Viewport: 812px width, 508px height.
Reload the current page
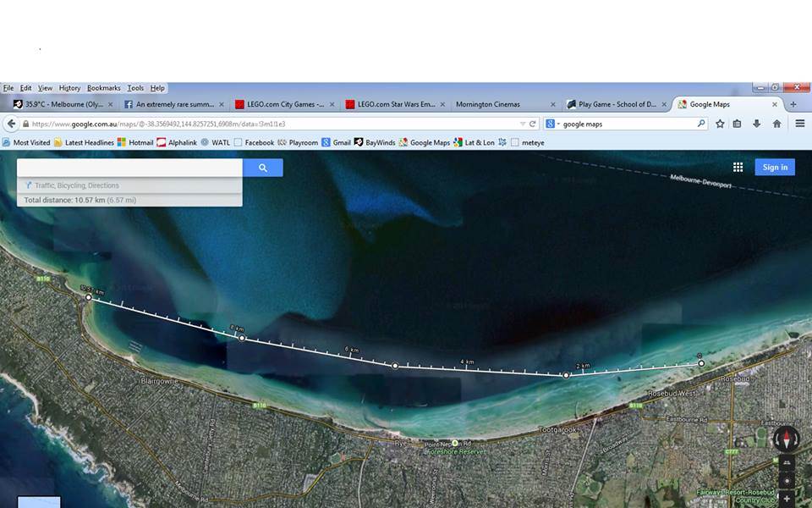533,124
